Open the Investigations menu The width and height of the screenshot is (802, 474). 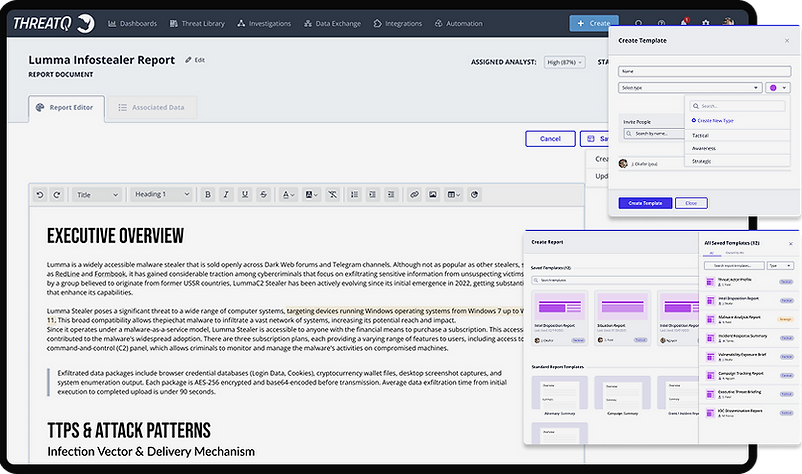pyautogui.click(x=264, y=24)
